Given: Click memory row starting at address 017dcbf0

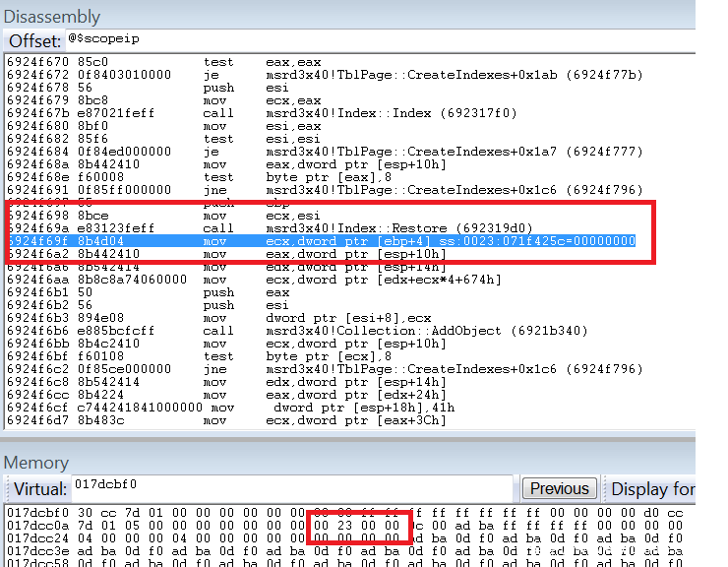Looking at the screenshot, I should tap(344, 513).
